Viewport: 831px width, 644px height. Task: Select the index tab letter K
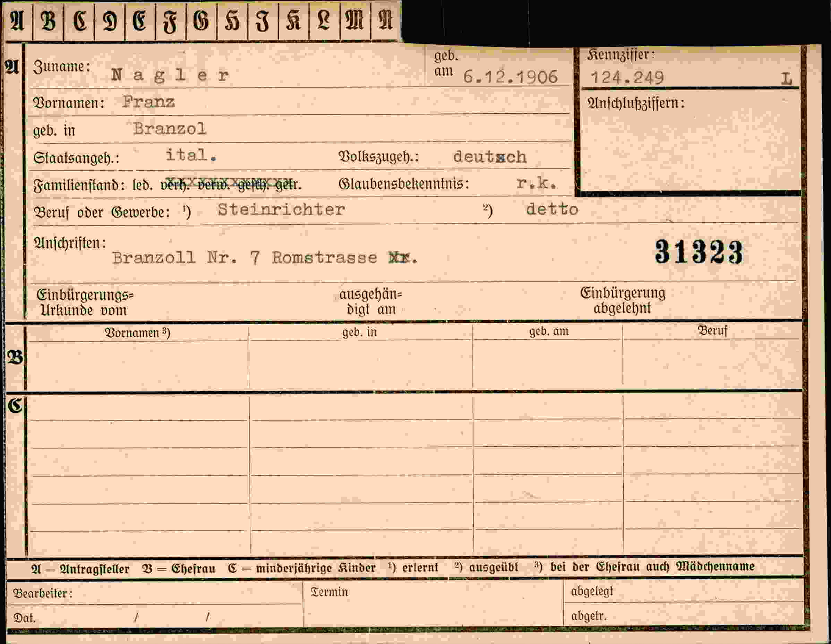coord(294,20)
